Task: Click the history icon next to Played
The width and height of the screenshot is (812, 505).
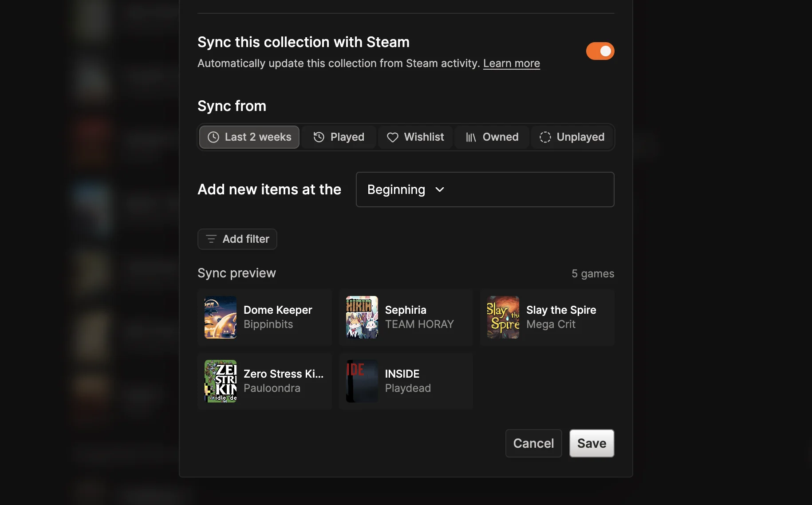Action: click(319, 137)
